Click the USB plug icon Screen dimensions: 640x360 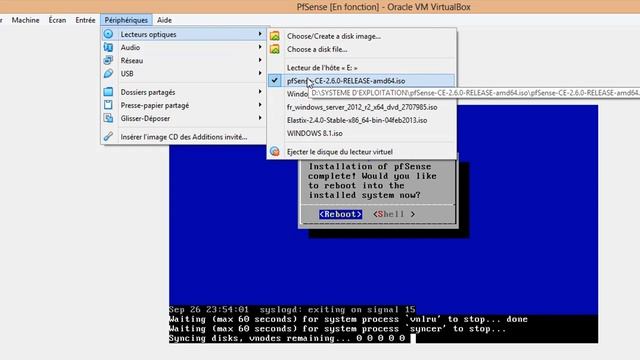pyautogui.click(x=108, y=73)
